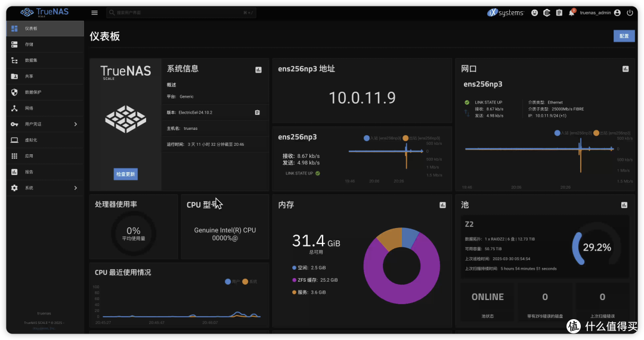Click the Genuine Intel(R) CPU model text

[x=225, y=234]
